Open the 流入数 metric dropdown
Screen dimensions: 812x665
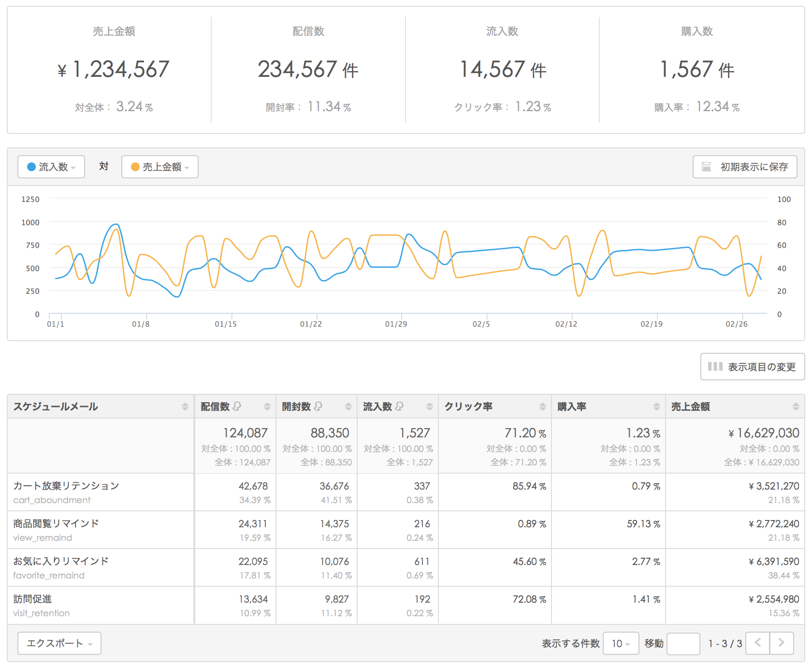coord(51,167)
